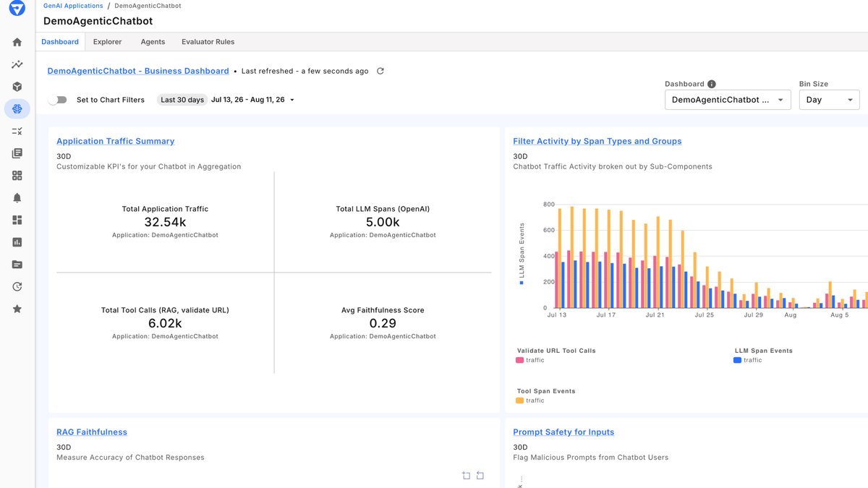Click the pink Validate URL traffic legend swatch
The image size is (868, 488).
click(x=520, y=360)
